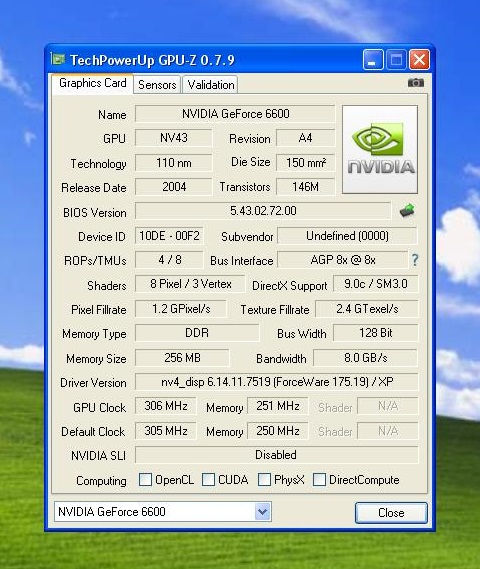This screenshot has width=480, height=569.
Task: Click the BIOS save chip icon
Action: (x=407, y=210)
